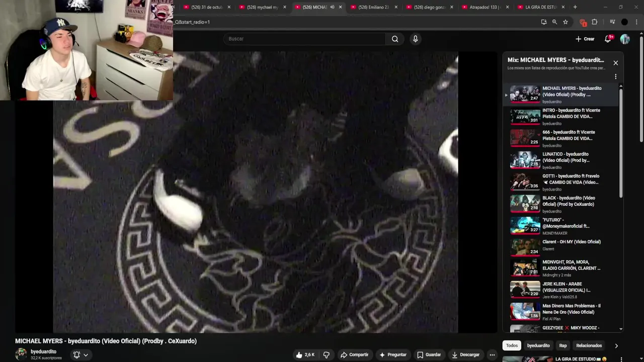The height and width of the screenshot is (362, 644).
Task: Play 'LUNATICO - byeduardito' from playlist
Action: [x=562, y=160]
